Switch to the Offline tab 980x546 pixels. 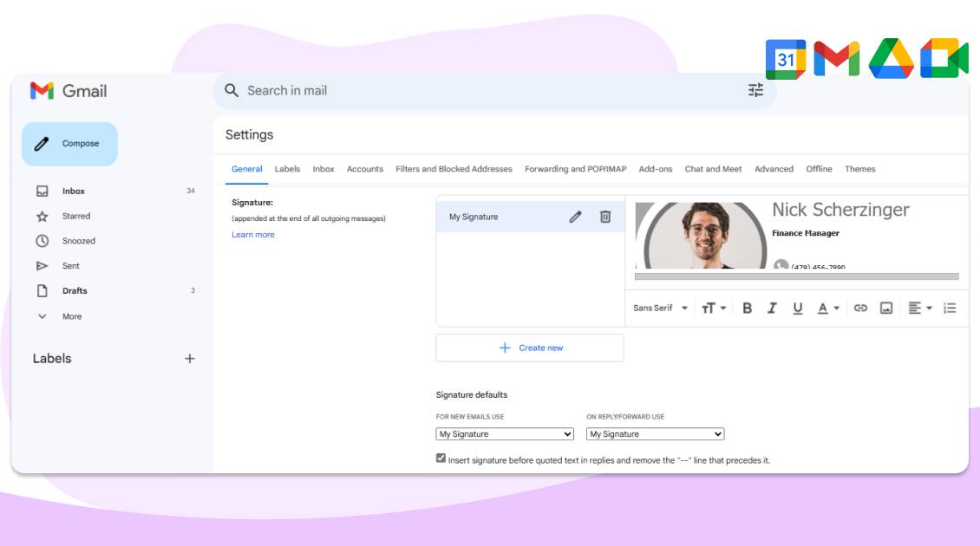[x=819, y=169]
